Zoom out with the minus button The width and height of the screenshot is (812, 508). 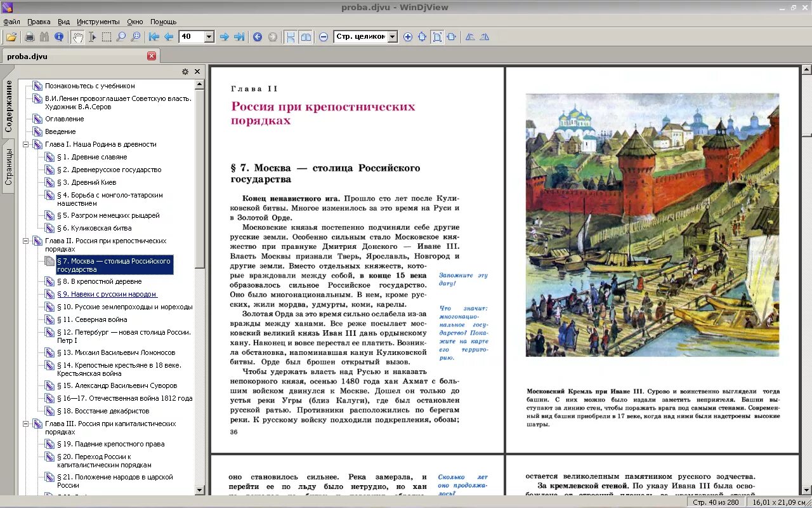point(324,37)
